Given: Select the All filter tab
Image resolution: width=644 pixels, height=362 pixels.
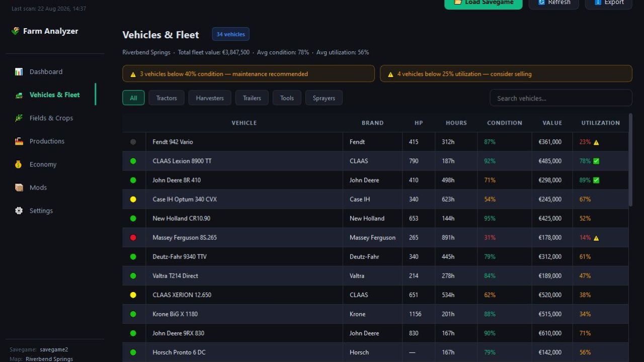Looking at the screenshot, I should pos(133,98).
